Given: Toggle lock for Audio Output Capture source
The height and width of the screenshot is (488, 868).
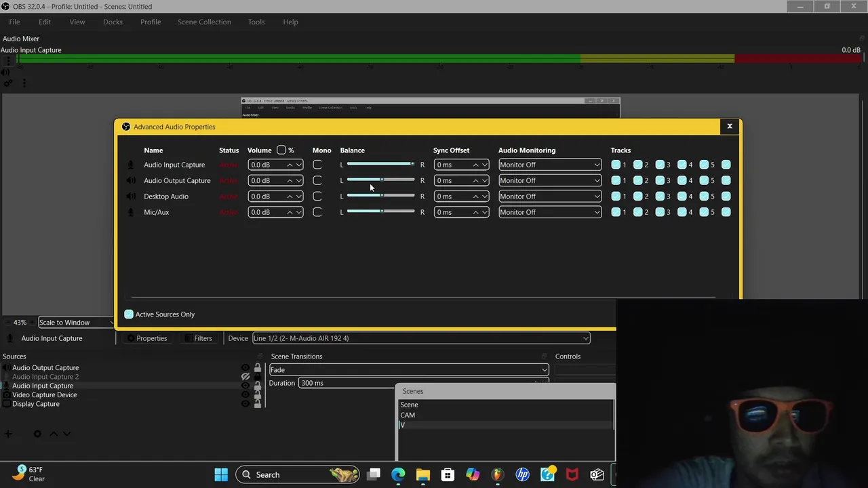Looking at the screenshot, I should pos(257,368).
